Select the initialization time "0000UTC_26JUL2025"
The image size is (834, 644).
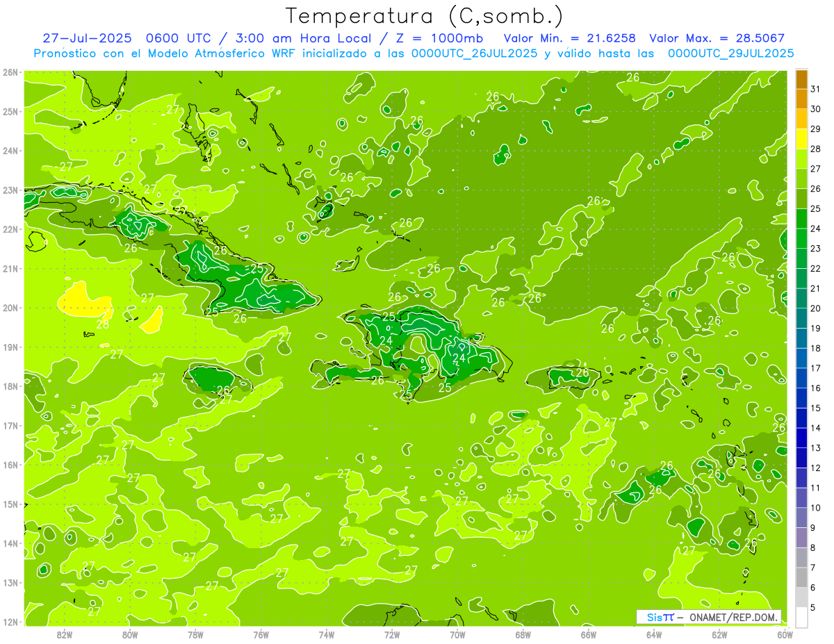click(474, 53)
